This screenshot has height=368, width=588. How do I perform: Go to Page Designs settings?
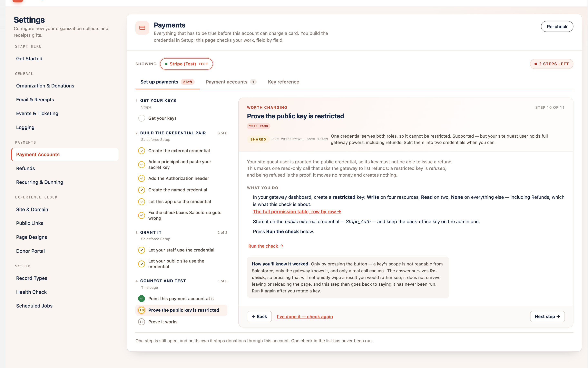65,237
